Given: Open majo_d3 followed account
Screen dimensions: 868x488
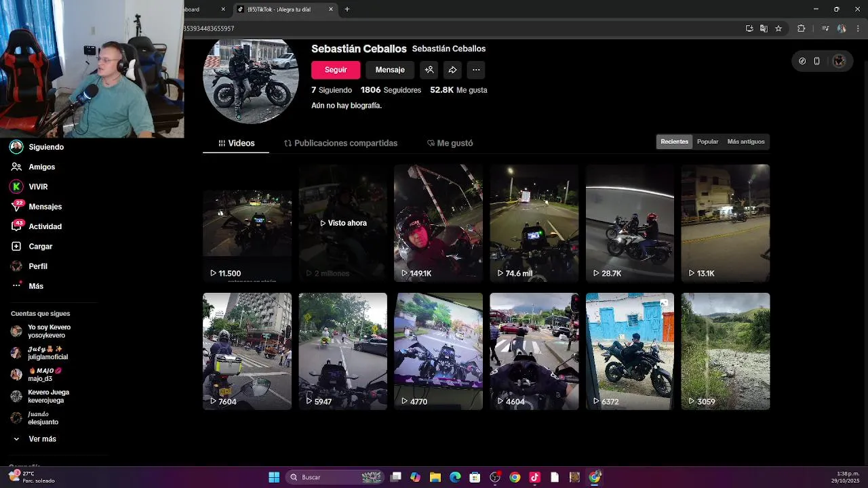Looking at the screenshot, I should (x=37, y=374).
